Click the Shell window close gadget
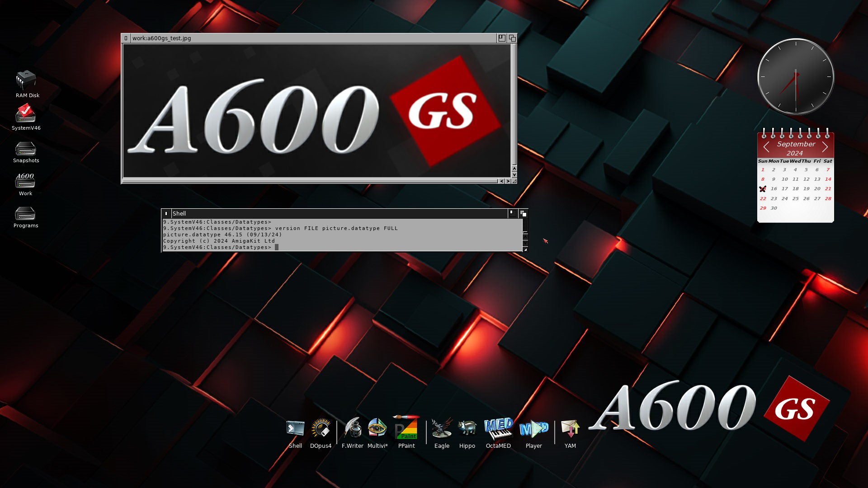 coord(166,214)
